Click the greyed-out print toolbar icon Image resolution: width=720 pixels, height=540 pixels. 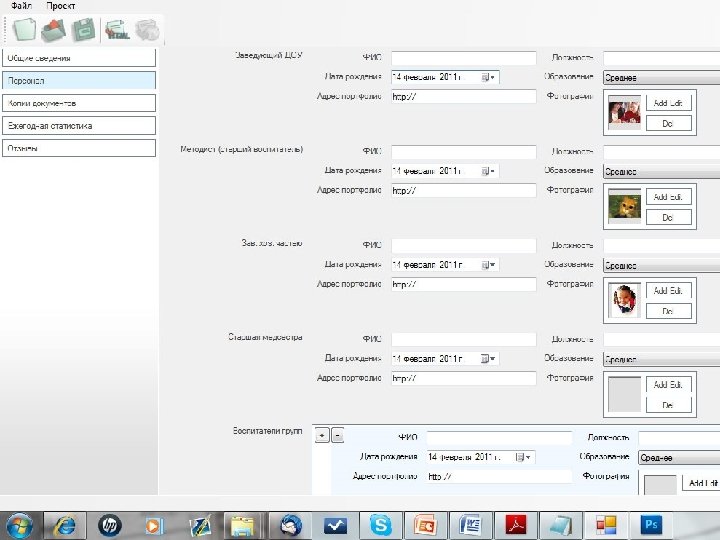[147, 30]
